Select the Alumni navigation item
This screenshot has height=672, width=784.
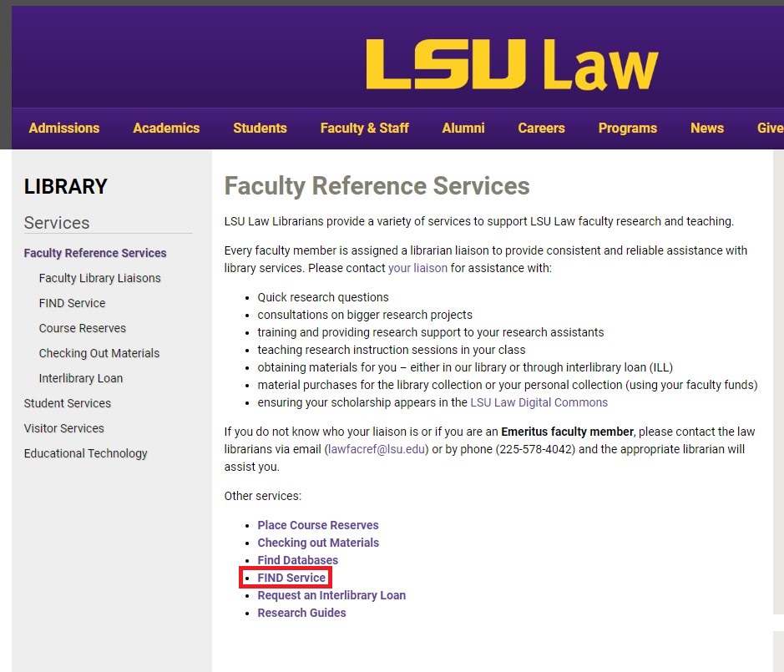[x=463, y=128]
